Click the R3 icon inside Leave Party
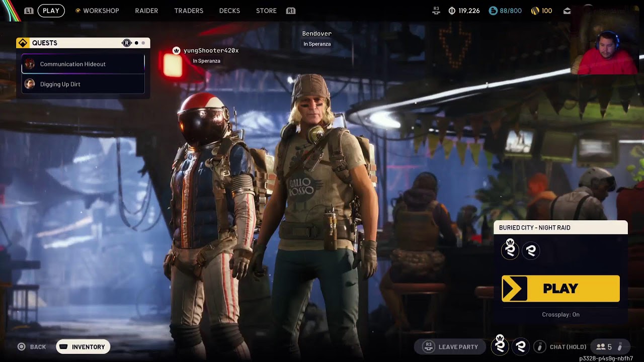This screenshot has height=362, width=644. pyautogui.click(x=429, y=346)
